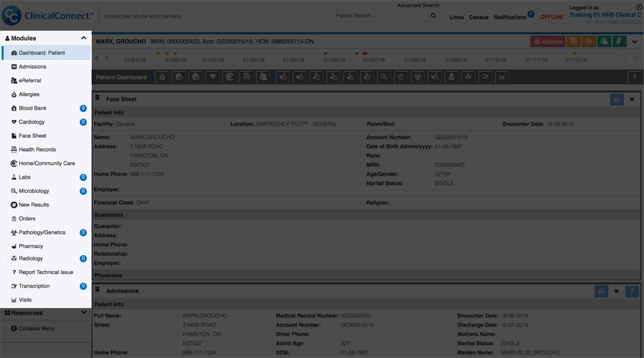
Task: Open the biohazard Pathology toolbar icon
Action: point(417,77)
